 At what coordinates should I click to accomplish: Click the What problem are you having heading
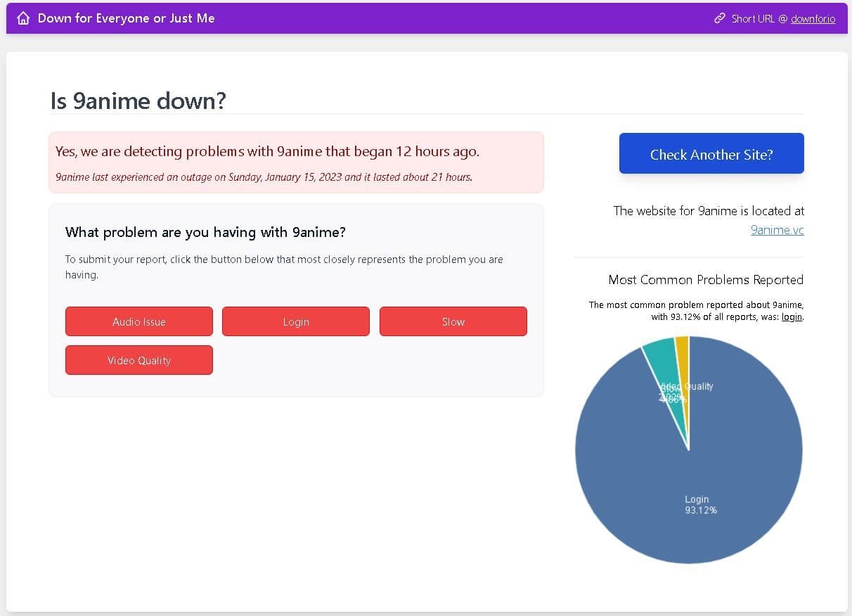[205, 232]
